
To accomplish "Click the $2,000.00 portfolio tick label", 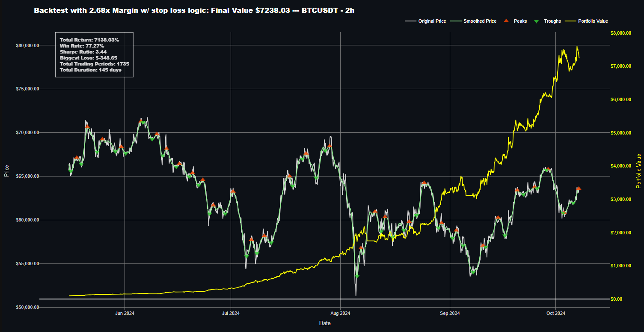I will [620, 233].
